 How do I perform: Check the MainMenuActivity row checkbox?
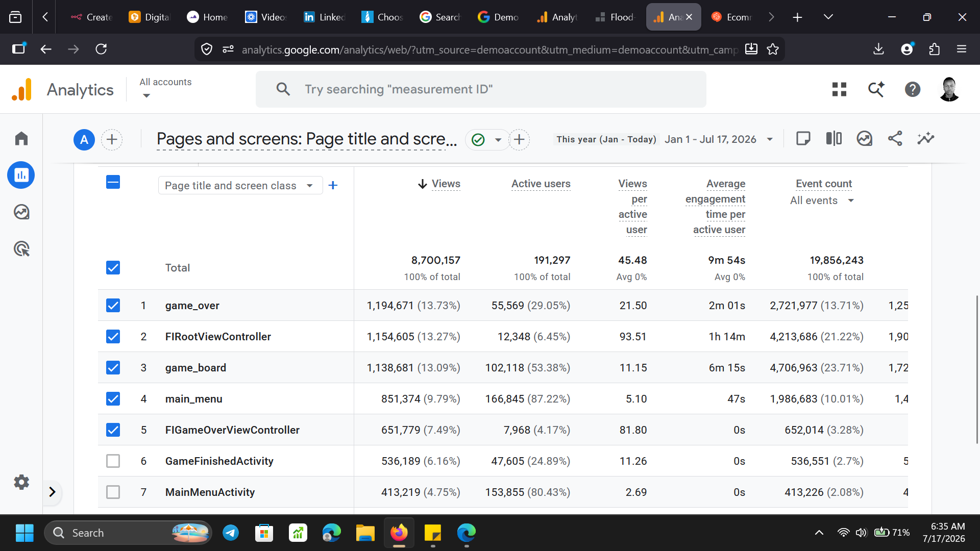[113, 492]
